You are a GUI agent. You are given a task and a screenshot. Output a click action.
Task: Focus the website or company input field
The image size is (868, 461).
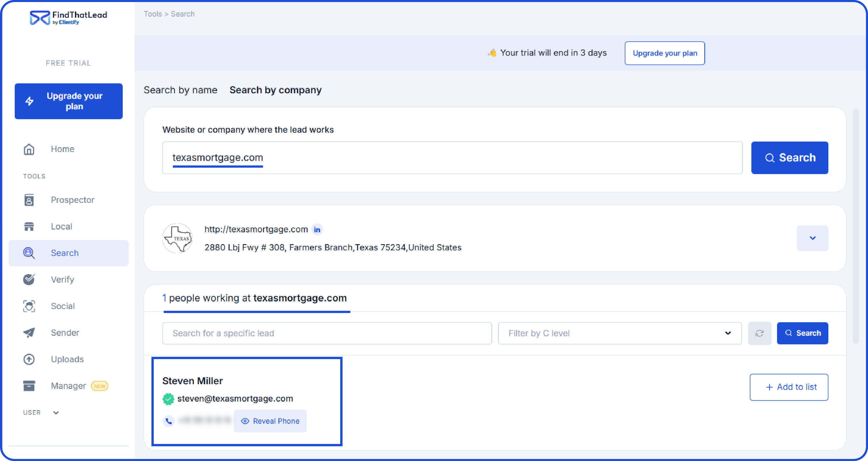click(452, 158)
